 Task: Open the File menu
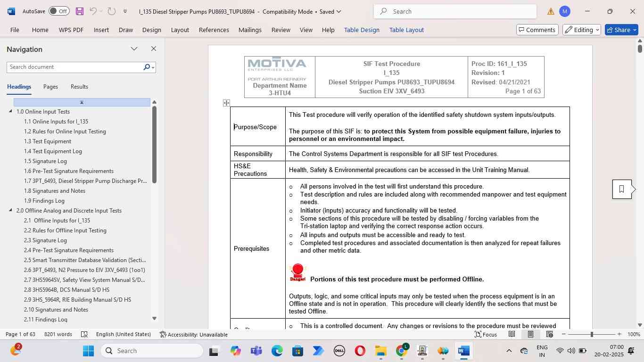click(15, 30)
